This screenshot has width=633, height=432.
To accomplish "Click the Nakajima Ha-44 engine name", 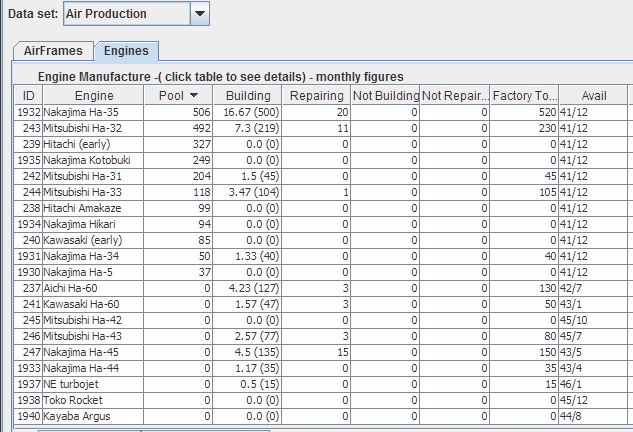I will 81,368.
